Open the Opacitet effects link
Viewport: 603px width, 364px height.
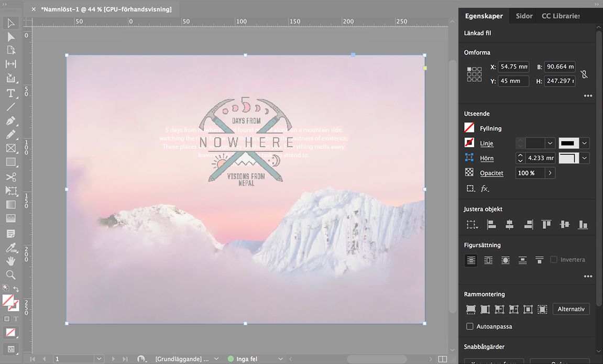pyautogui.click(x=491, y=173)
